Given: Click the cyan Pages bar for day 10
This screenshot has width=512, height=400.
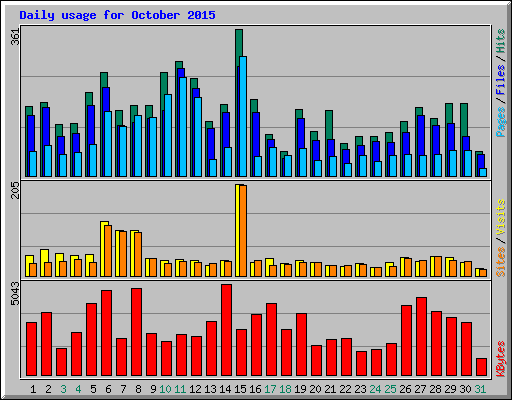Looking at the screenshot, I should point(168,135).
